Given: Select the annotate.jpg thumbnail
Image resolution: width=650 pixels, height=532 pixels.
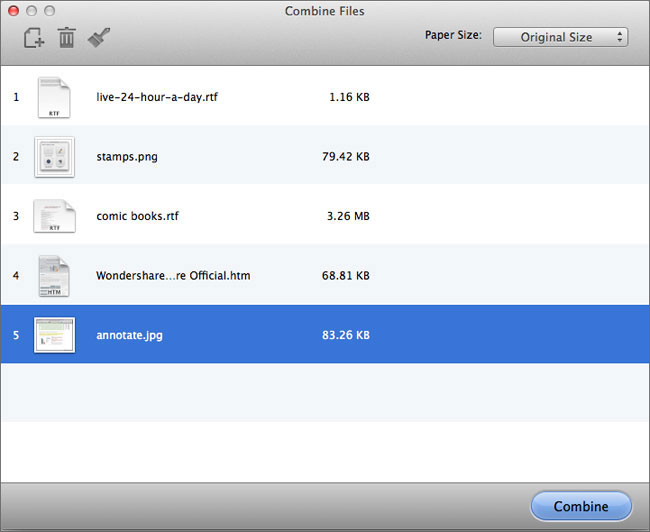Looking at the screenshot, I should [54, 335].
